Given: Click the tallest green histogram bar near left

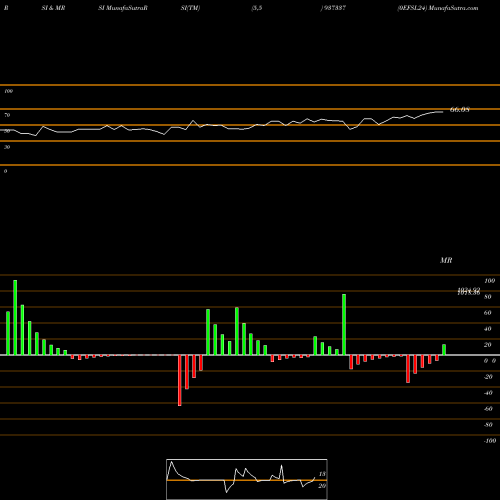Looking at the screenshot, I should point(15,317).
